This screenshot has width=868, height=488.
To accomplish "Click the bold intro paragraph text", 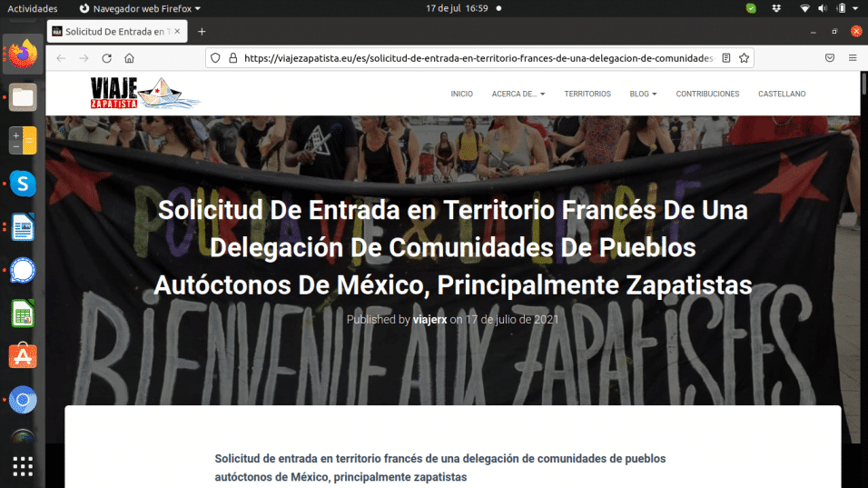I will tap(440, 467).
